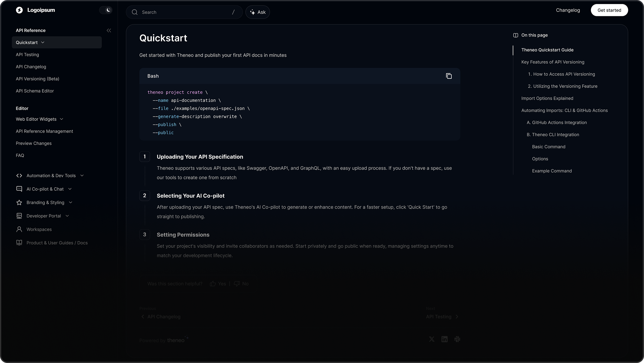Jump to Utilizing the Versioning Feature
Image resolution: width=644 pixels, height=363 pixels.
point(563,86)
